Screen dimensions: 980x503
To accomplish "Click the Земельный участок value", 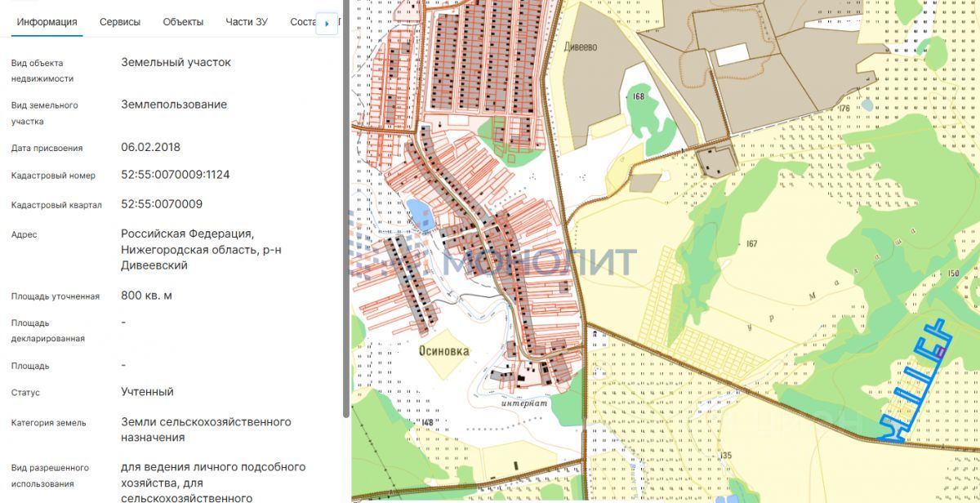I will pos(176,62).
